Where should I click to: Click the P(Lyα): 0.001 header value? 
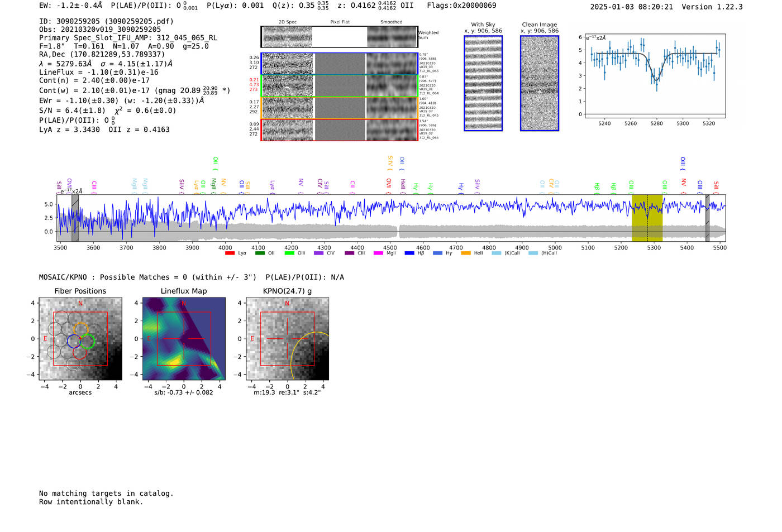235,6
